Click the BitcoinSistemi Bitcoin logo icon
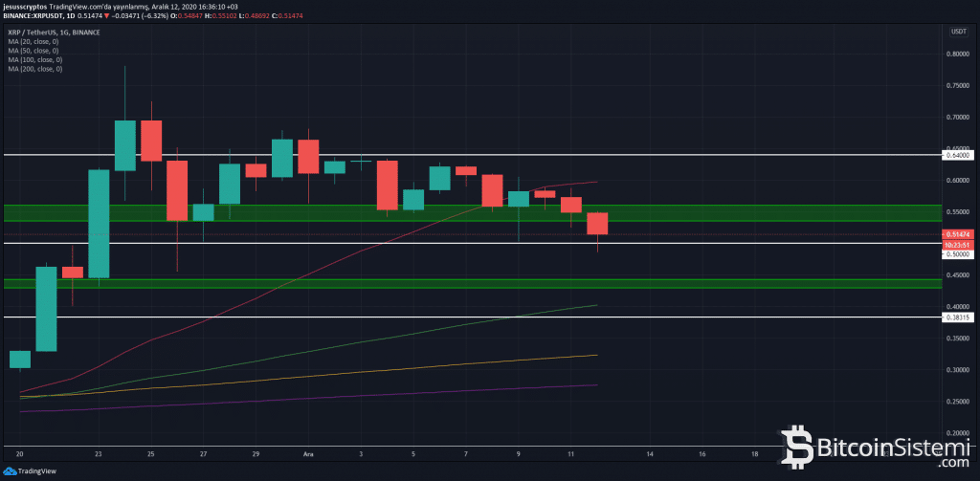Screen dimensions: 980x481 (x=798, y=445)
